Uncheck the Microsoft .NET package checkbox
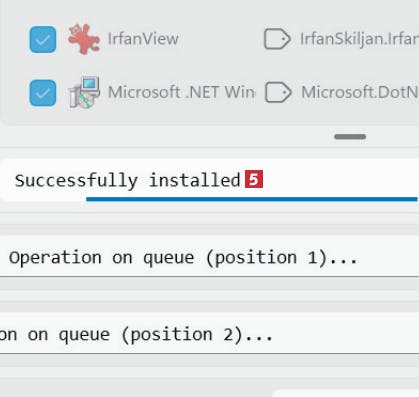Image resolution: width=419 pixels, height=397 pixels. [43, 93]
